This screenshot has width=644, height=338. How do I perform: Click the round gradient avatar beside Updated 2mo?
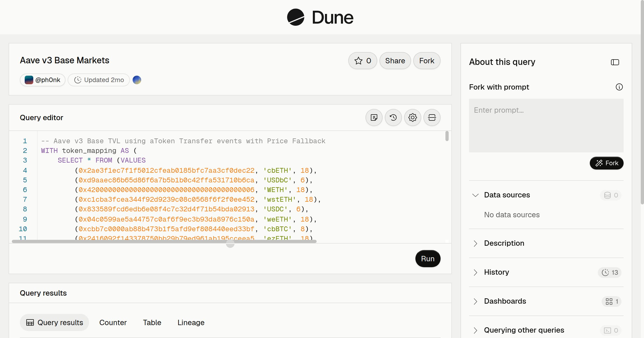pos(137,80)
